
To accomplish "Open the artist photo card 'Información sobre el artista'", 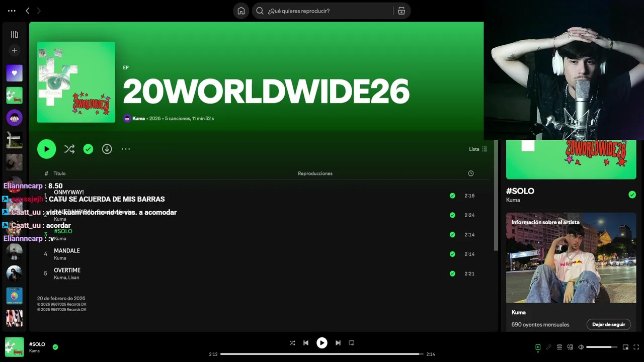I will click(571, 257).
